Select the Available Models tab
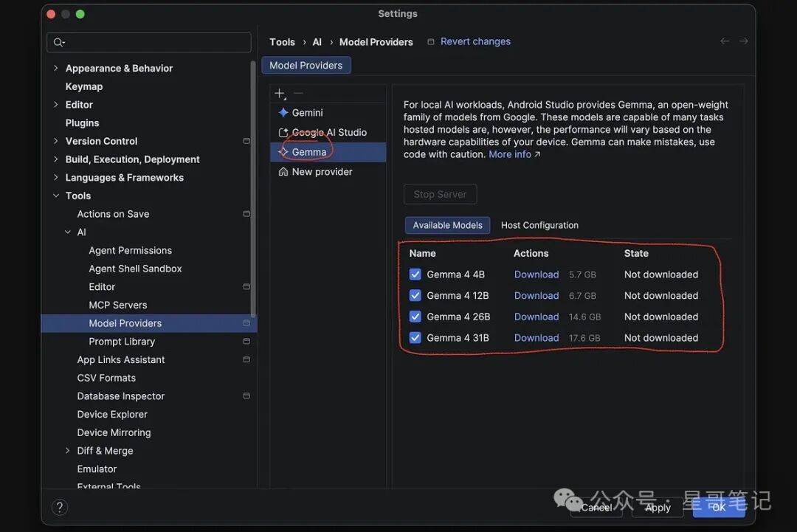 click(447, 225)
